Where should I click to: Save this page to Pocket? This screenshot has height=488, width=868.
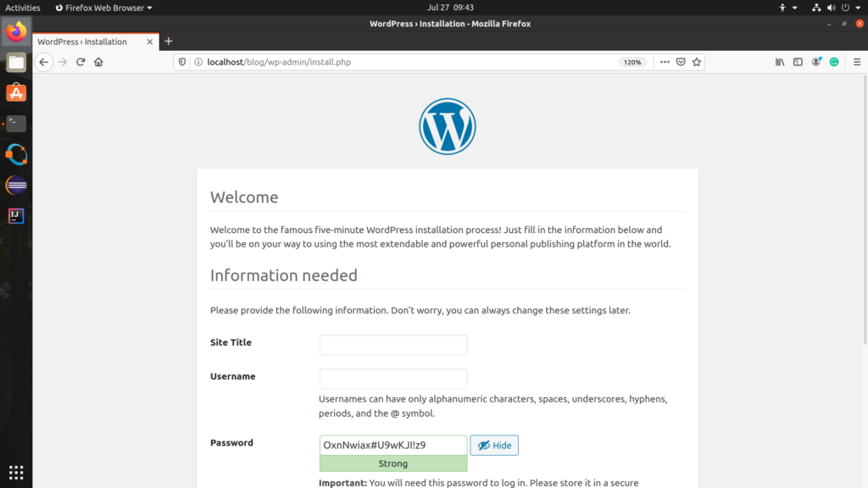point(681,62)
